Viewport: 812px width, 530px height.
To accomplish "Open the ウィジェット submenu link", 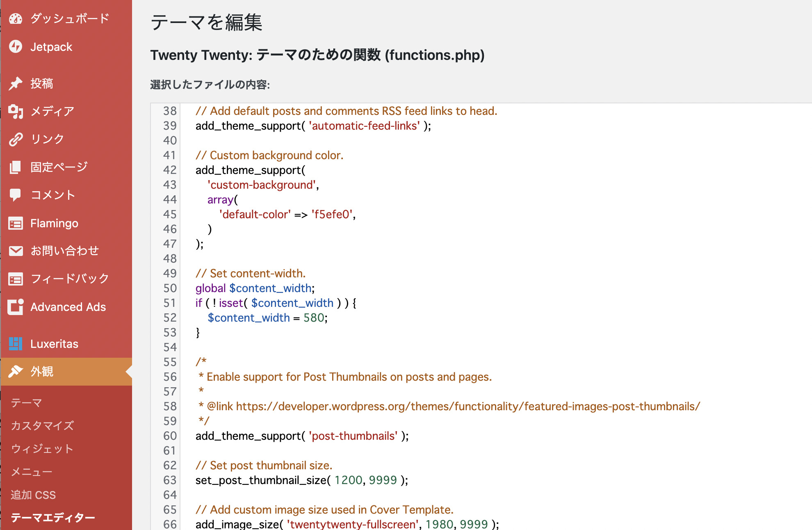I will pos(42,449).
